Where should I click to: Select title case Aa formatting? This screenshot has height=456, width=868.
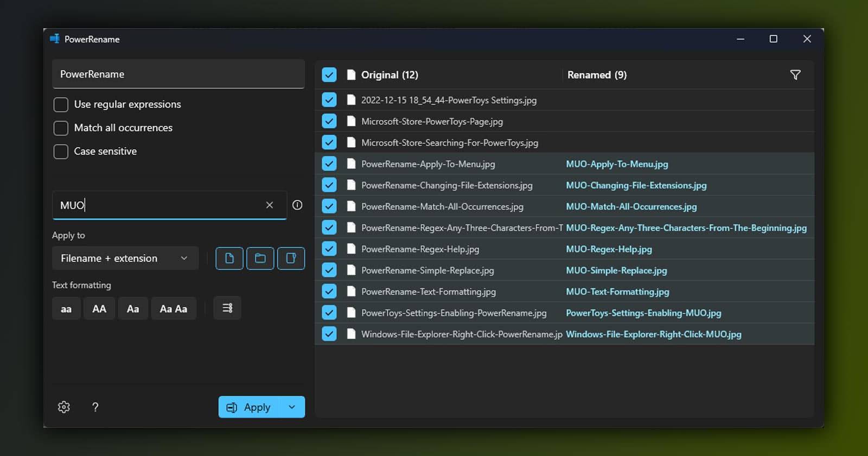pos(133,309)
